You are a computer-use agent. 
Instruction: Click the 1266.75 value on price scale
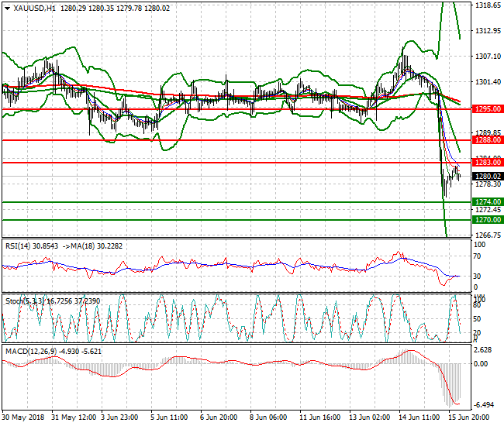[488, 235]
